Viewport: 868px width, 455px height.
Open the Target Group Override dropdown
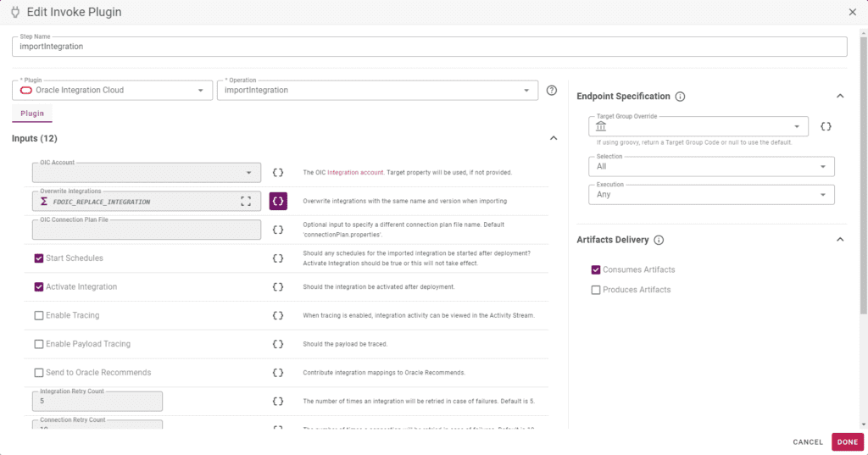(698, 127)
